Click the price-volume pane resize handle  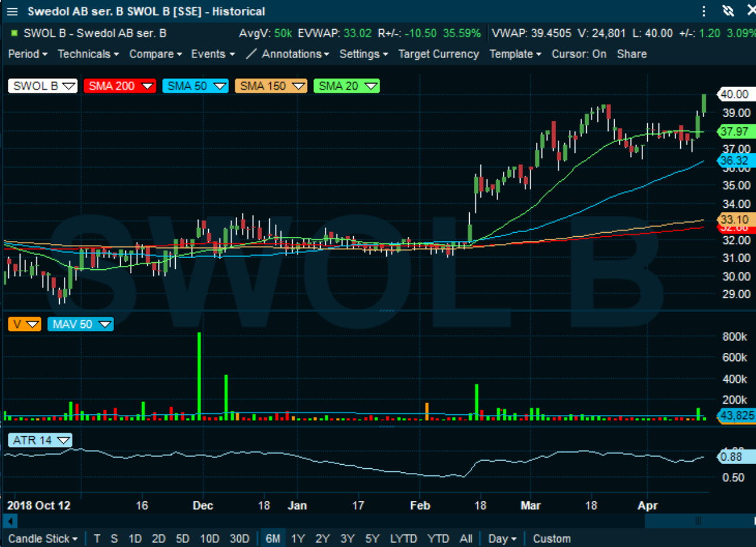tap(387, 310)
